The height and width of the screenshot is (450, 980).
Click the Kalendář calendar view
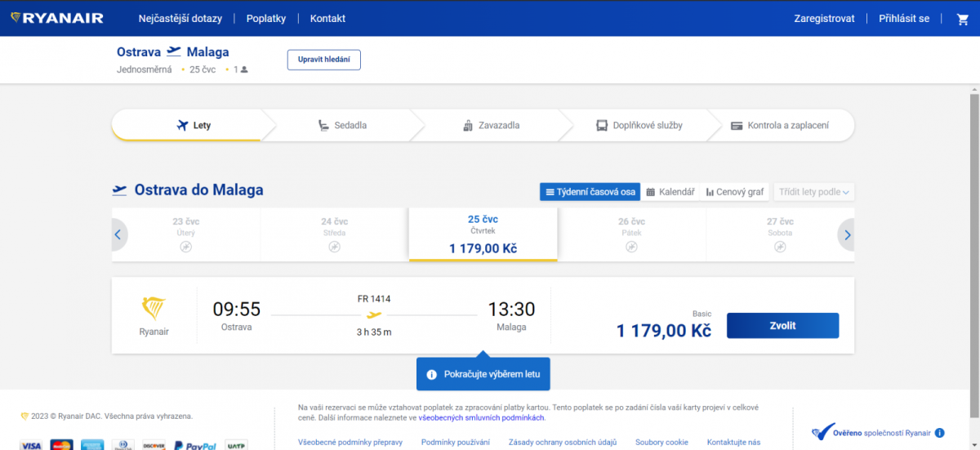[670, 192]
